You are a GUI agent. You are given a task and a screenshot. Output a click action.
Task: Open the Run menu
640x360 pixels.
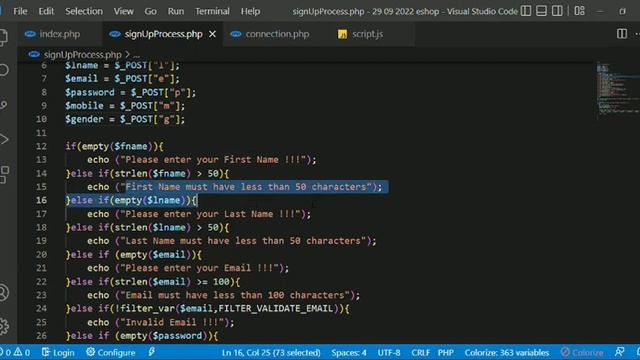click(x=176, y=11)
